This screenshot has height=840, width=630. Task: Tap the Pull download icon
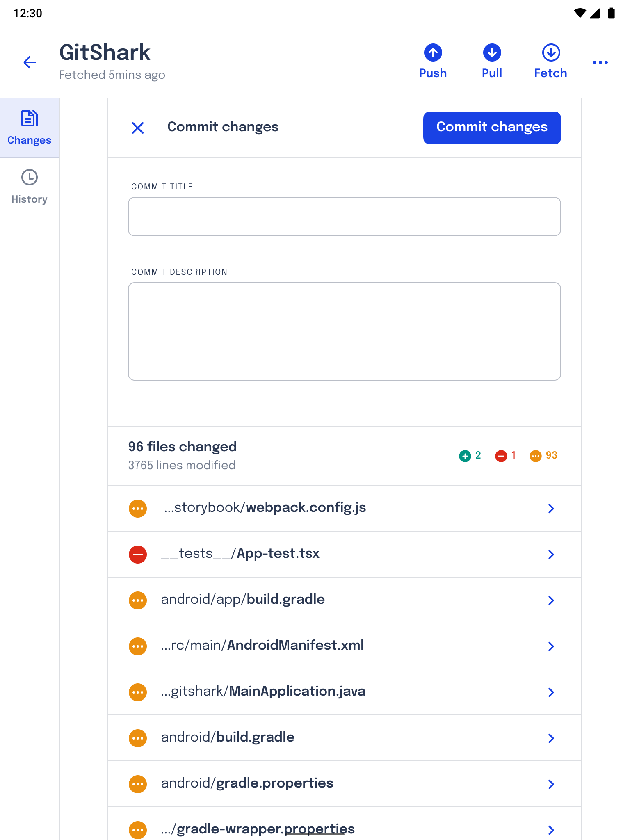492,52
